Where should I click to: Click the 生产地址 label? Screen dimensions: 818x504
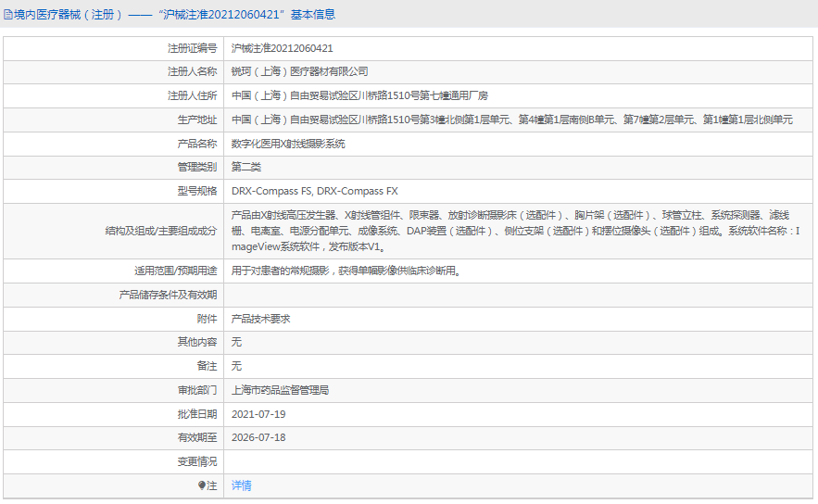[197, 120]
